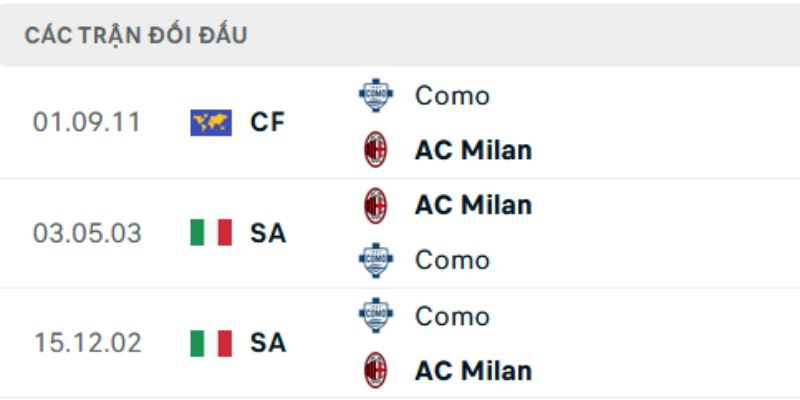Click the CÁC TRẬN ĐỐI ĐẦU header
Screen dimensions: 800x400
click(x=136, y=36)
